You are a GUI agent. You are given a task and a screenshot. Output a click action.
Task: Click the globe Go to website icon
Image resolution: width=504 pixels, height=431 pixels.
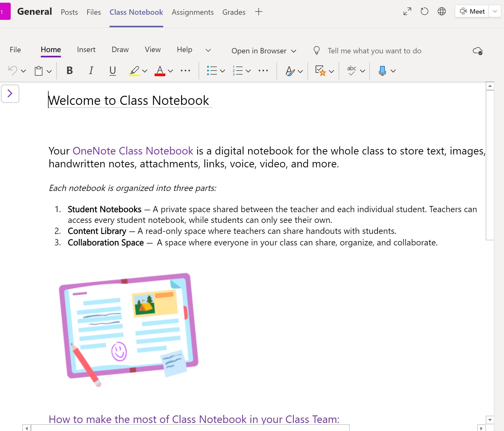(x=442, y=11)
